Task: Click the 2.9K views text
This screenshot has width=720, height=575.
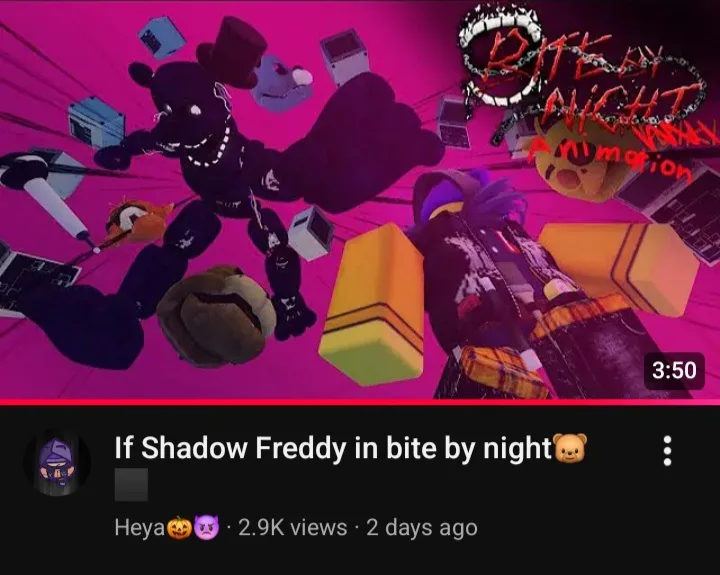Action: 292,528
